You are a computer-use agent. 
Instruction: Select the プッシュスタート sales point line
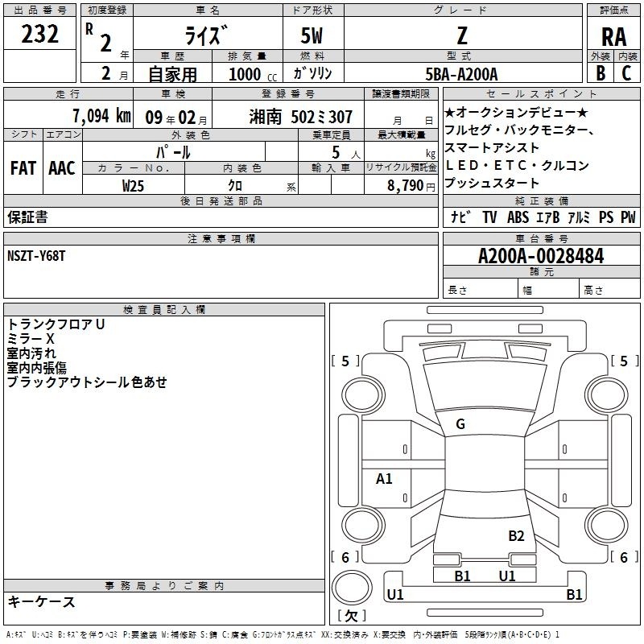[492, 183]
